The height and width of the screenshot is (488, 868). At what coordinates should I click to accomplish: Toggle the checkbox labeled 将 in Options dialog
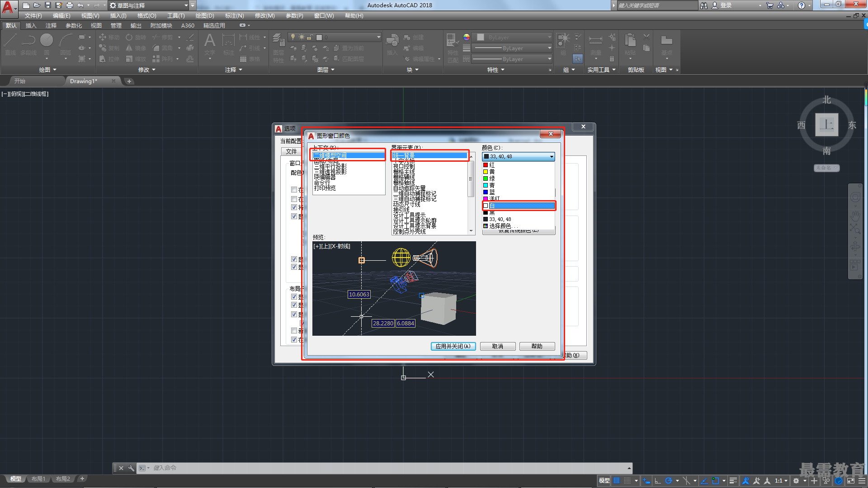(294, 207)
